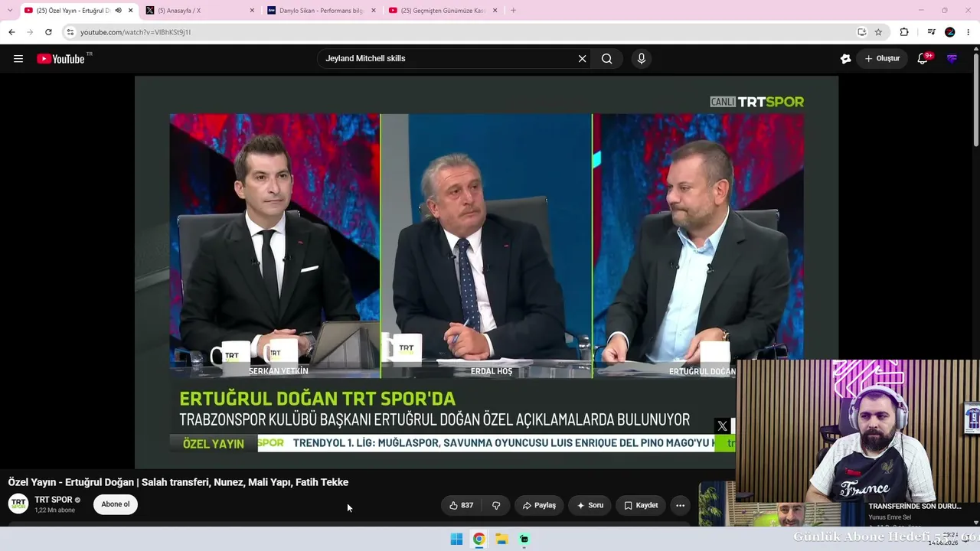View site information icon in address bar

coord(70,32)
